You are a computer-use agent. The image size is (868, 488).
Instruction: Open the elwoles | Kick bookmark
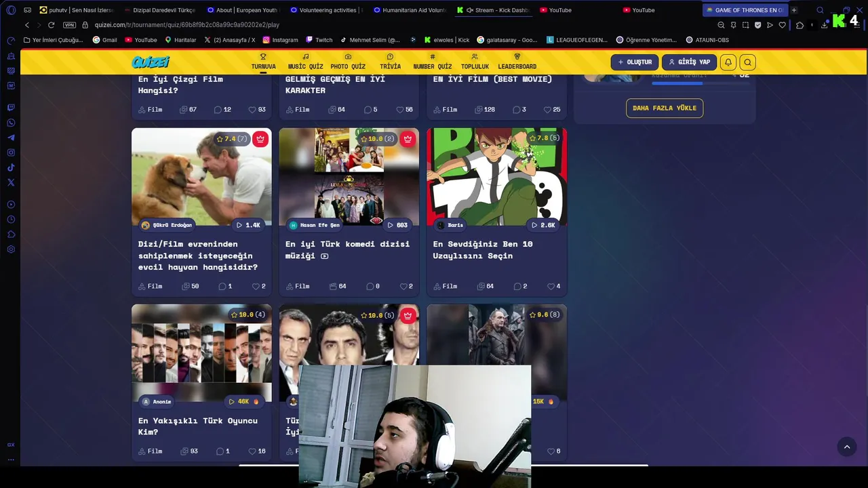pyautogui.click(x=447, y=40)
